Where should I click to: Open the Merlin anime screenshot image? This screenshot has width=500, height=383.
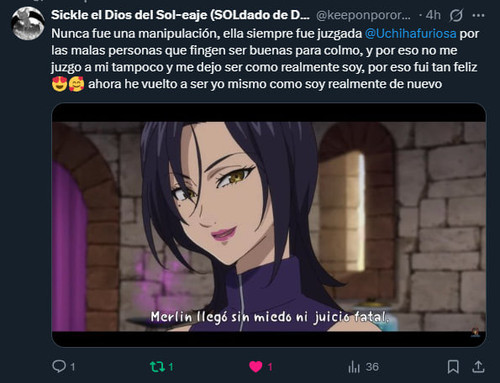269,225
